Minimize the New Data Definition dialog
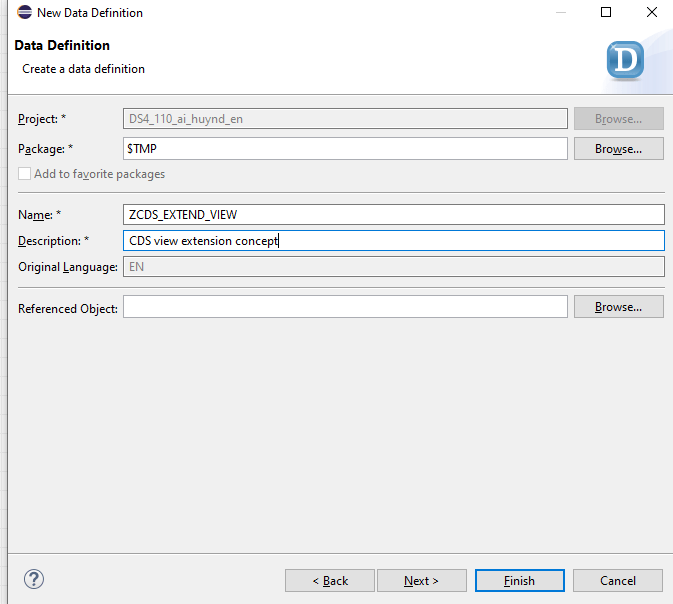This screenshot has height=604, width=673. click(558, 13)
